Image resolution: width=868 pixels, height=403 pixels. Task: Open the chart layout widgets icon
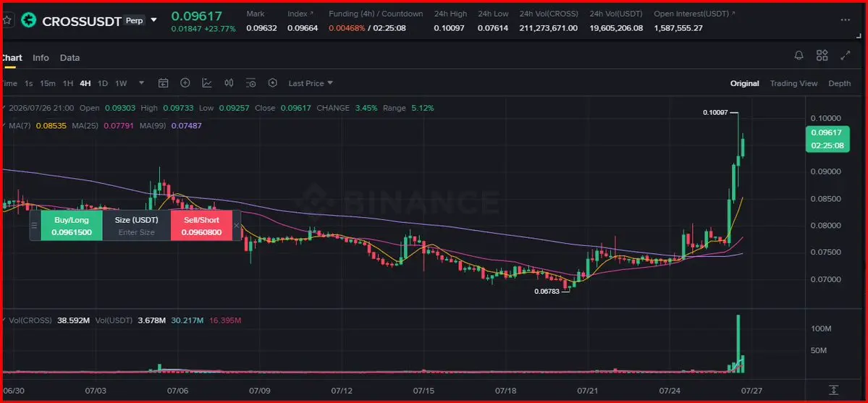pos(822,56)
